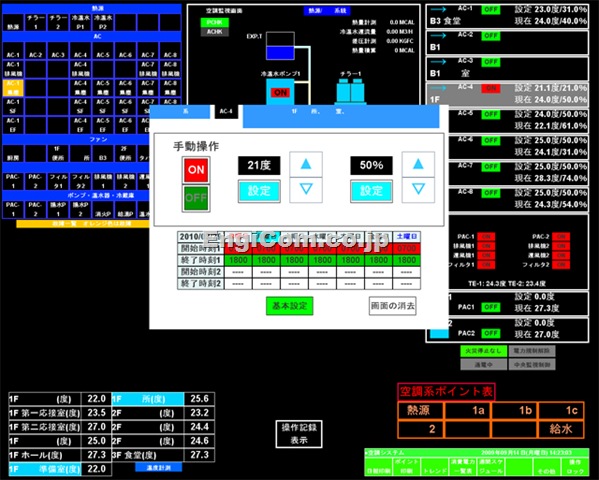Lower temperature setpoint with down arrow beside 21度

(x=306, y=190)
